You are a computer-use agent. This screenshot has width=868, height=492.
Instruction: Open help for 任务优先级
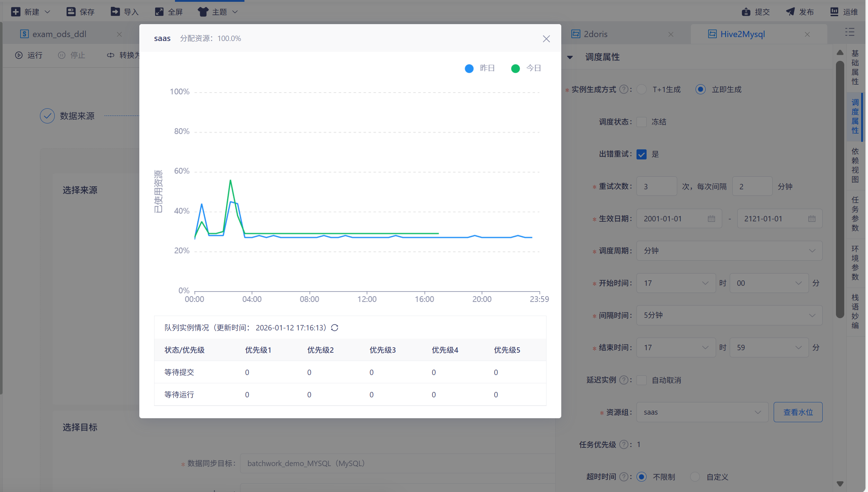pos(624,444)
